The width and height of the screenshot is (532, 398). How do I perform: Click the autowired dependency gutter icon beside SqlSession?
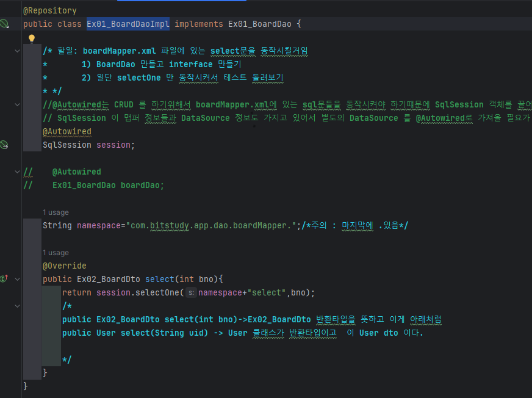pos(4,145)
